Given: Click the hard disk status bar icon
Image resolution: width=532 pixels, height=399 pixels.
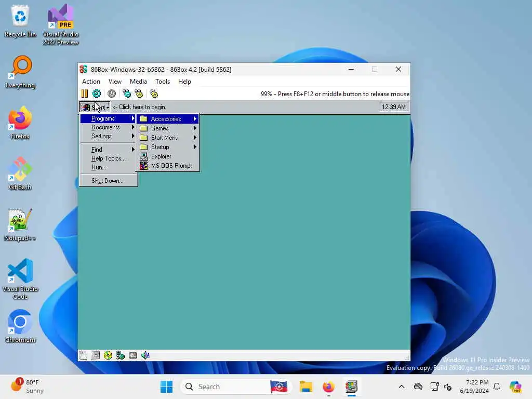Looking at the screenshot, I should (x=133, y=355).
